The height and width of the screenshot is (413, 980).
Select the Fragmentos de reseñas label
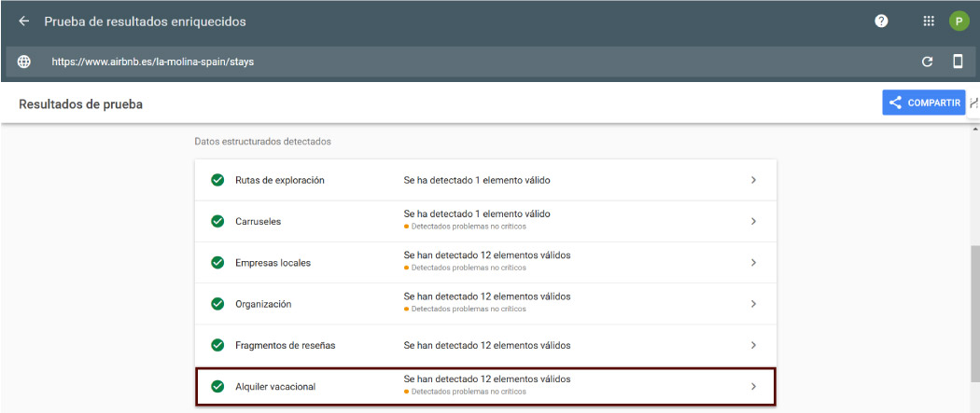coord(285,346)
